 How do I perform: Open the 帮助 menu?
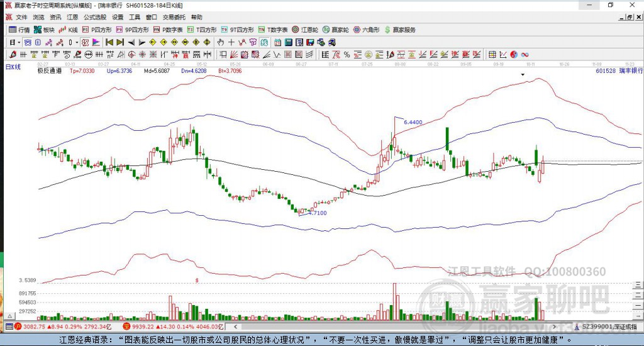pyautogui.click(x=197, y=17)
